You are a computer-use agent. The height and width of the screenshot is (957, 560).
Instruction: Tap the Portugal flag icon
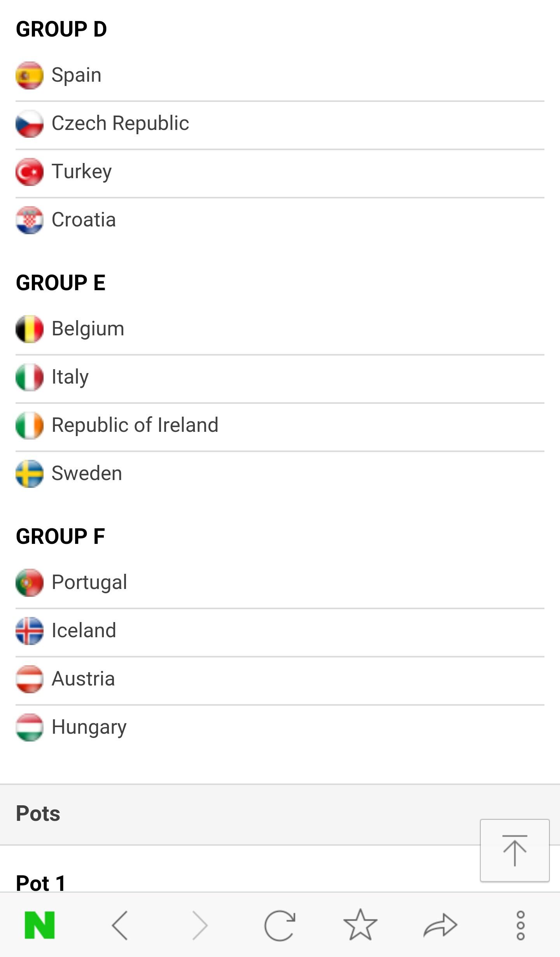[x=30, y=582]
